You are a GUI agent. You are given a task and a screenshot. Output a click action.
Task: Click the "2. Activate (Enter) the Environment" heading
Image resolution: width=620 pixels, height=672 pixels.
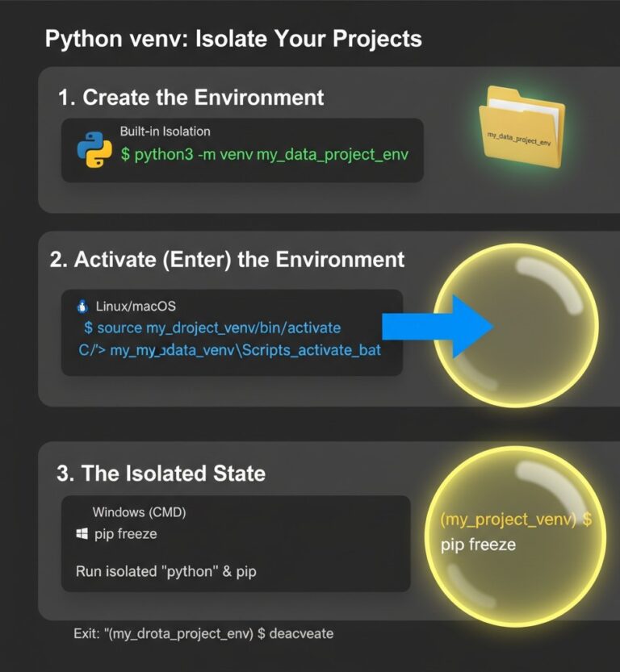pyautogui.click(x=227, y=260)
